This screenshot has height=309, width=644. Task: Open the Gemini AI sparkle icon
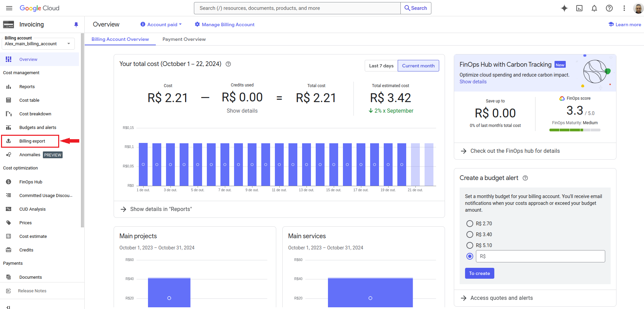564,8
